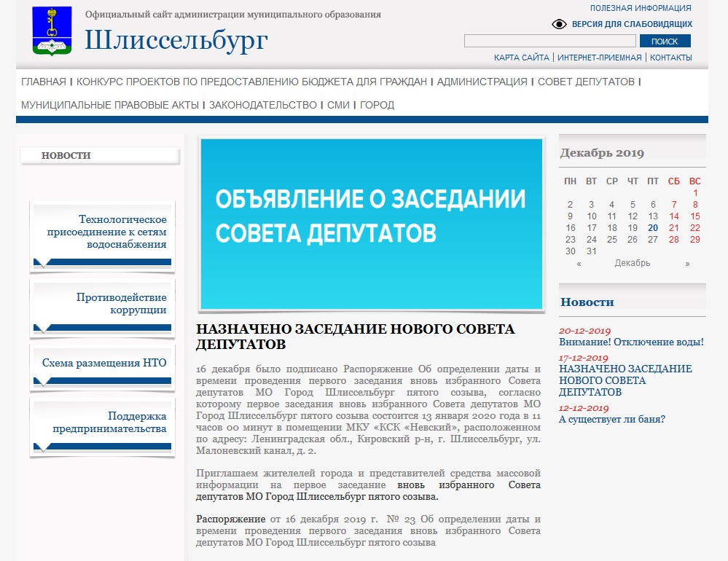Open ВЕРСИЯ ДЛЯ СЛАБОВИДЯЩИХ link

632,24
